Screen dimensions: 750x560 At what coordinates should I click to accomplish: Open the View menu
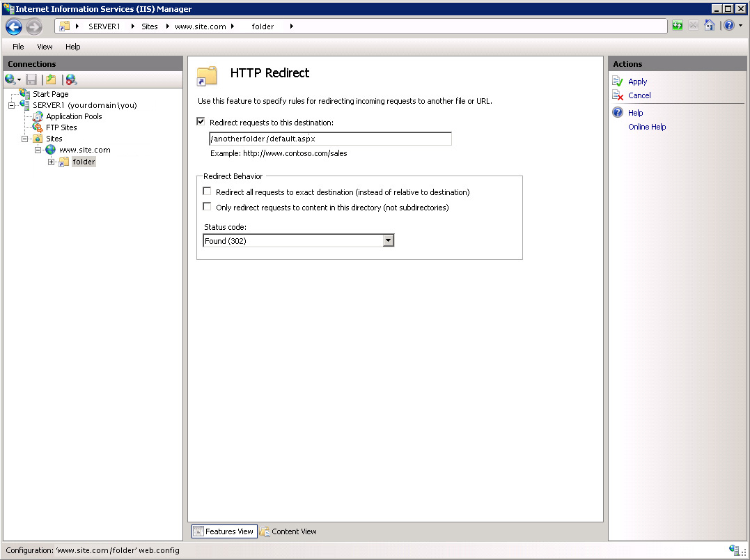click(x=45, y=47)
